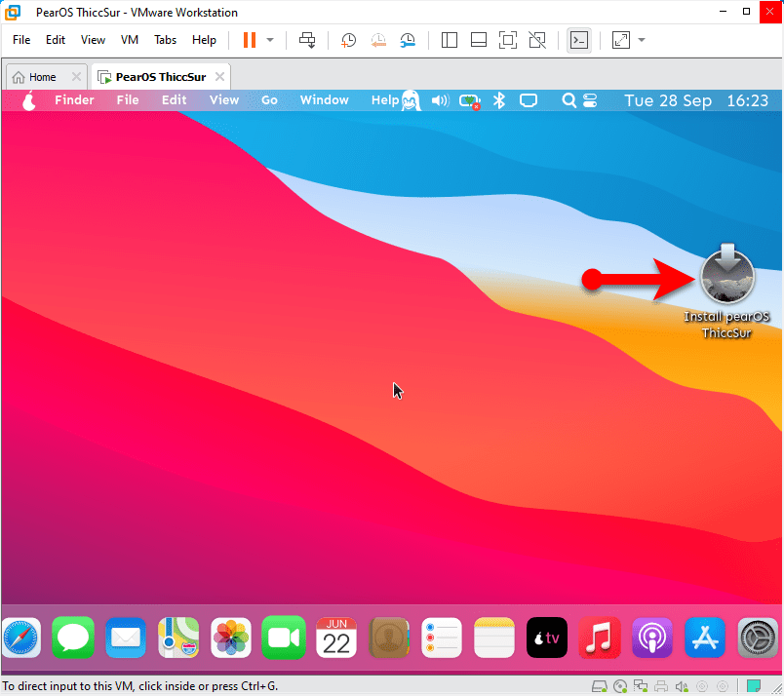Switch to the Home tab
The height and width of the screenshot is (696, 784).
42,77
